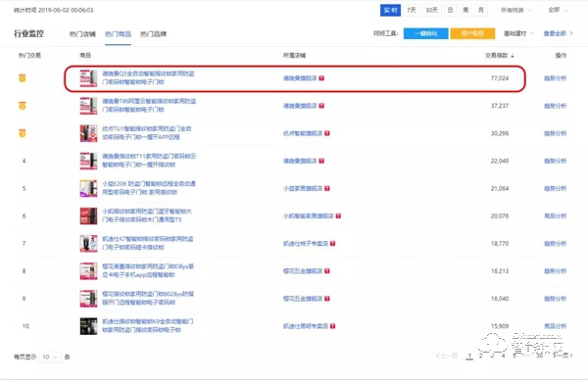The width and height of the screenshot is (588, 380).
Task: Select the 实时 real-time period button
Action: (390, 10)
